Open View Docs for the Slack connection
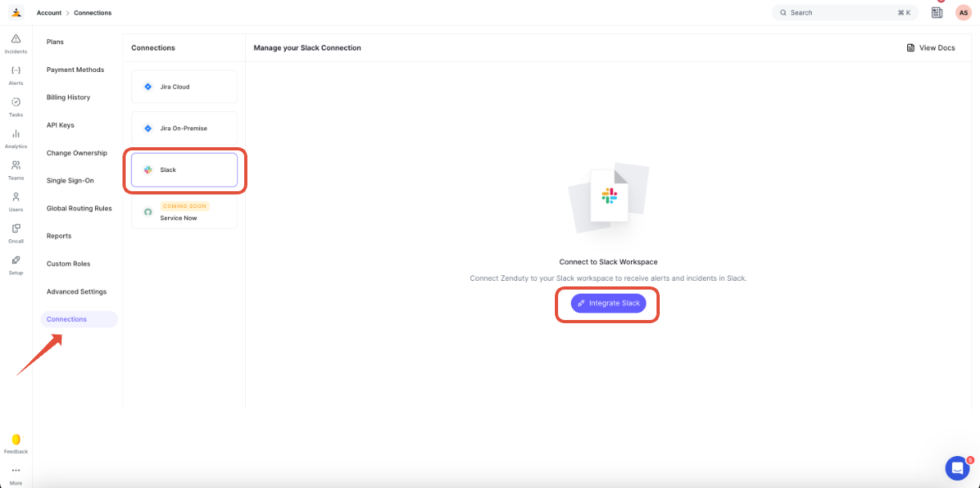The width and height of the screenshot is (980, 488). pyautogui.click(x=931, y=48)
